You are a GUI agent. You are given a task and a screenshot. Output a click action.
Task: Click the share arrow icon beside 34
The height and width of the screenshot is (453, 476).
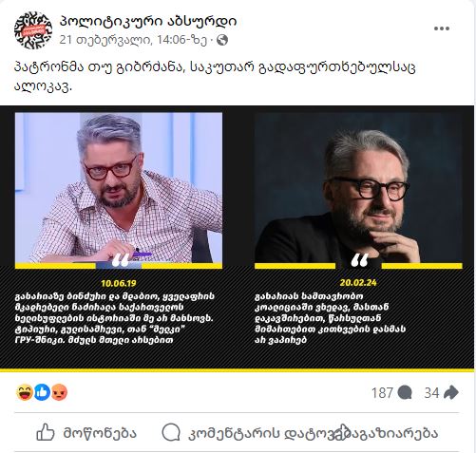[451, 392]
